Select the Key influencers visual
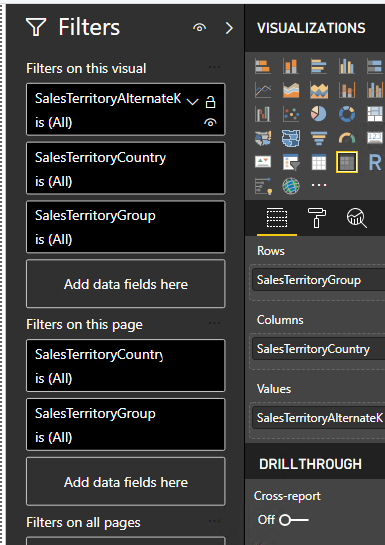 coord(263,186)
